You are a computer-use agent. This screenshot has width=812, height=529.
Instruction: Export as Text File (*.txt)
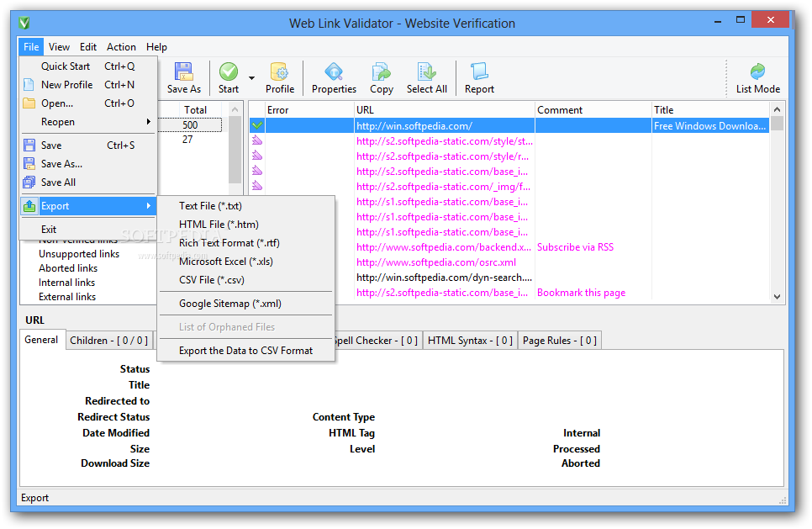(246, 206)
